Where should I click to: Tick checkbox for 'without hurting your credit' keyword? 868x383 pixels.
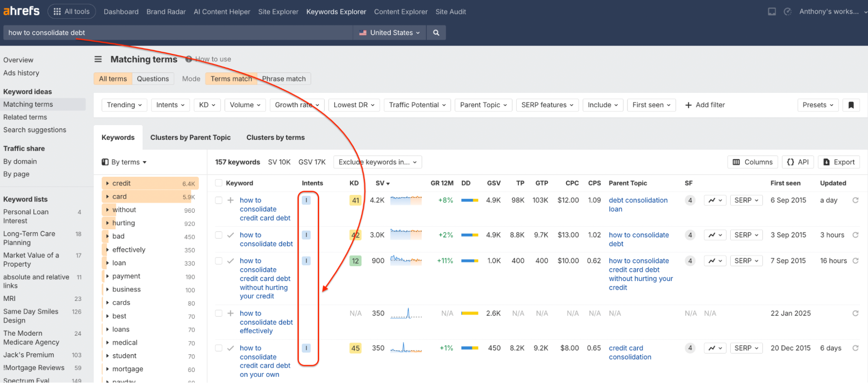pyautogui.click(x=219, y=261)
